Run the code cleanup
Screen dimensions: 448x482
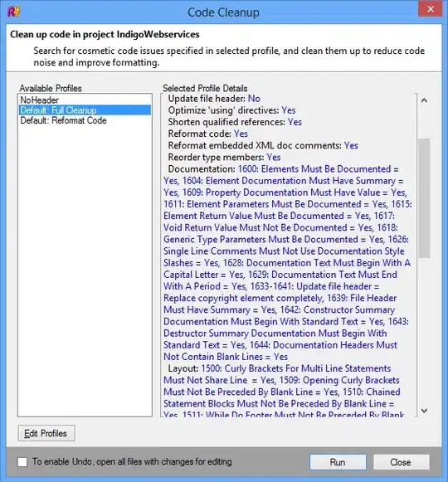click(x=338, y=462)
